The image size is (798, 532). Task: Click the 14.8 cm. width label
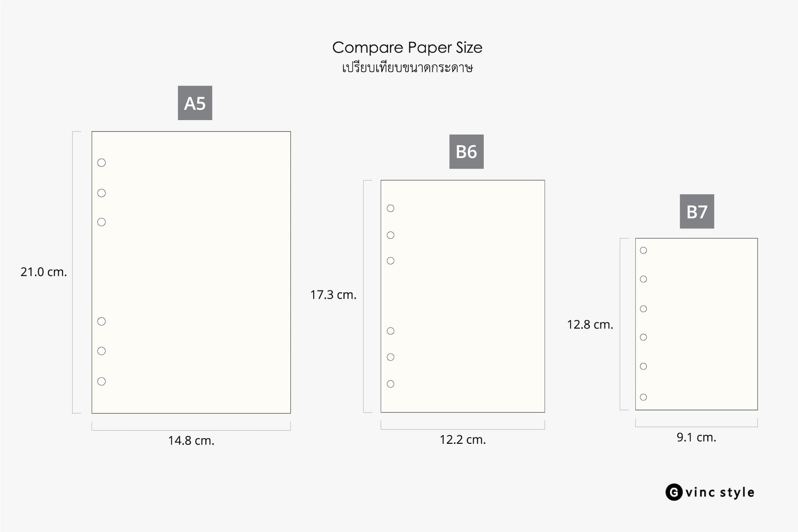pos(191,441)
